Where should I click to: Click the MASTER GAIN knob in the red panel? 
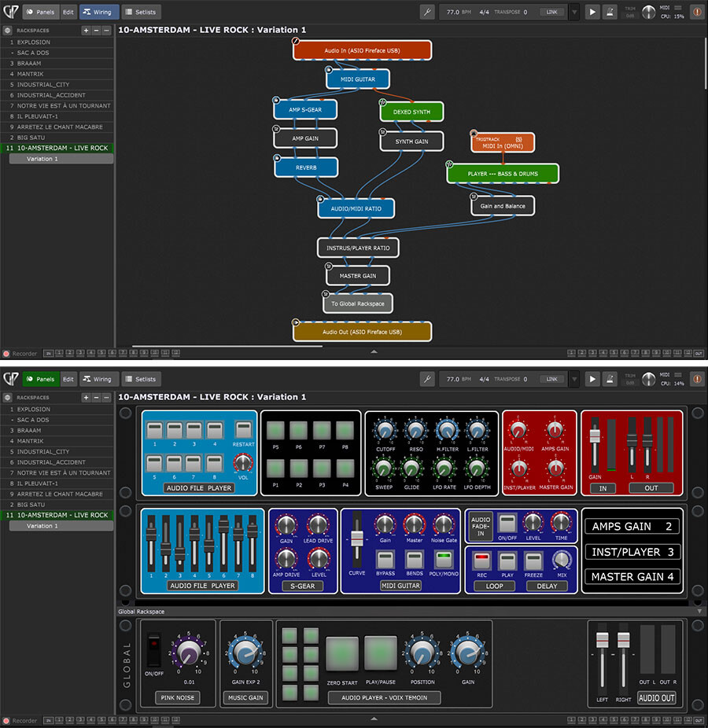point(555,469)
